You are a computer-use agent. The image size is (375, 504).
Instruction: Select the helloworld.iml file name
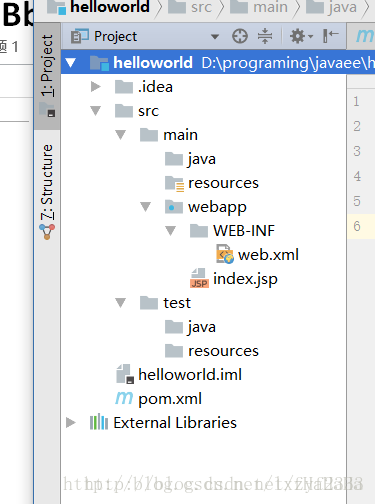coord(190,375)
